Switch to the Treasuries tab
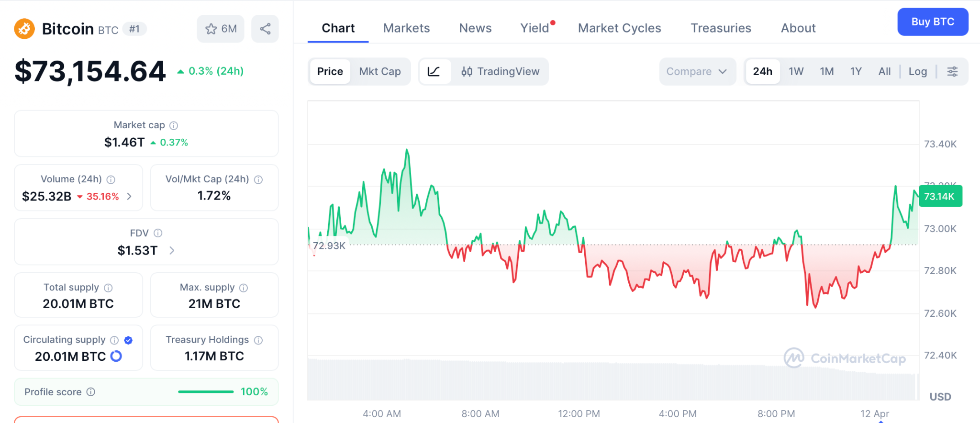980x423 pixels. [x=721, y=28]
